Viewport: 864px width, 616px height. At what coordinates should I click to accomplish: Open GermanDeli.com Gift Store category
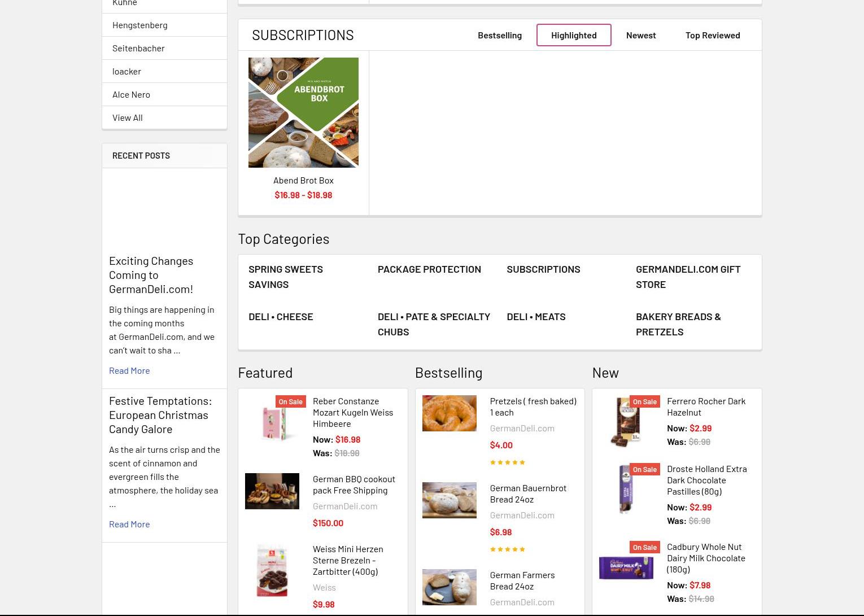[x=688, y=277]
